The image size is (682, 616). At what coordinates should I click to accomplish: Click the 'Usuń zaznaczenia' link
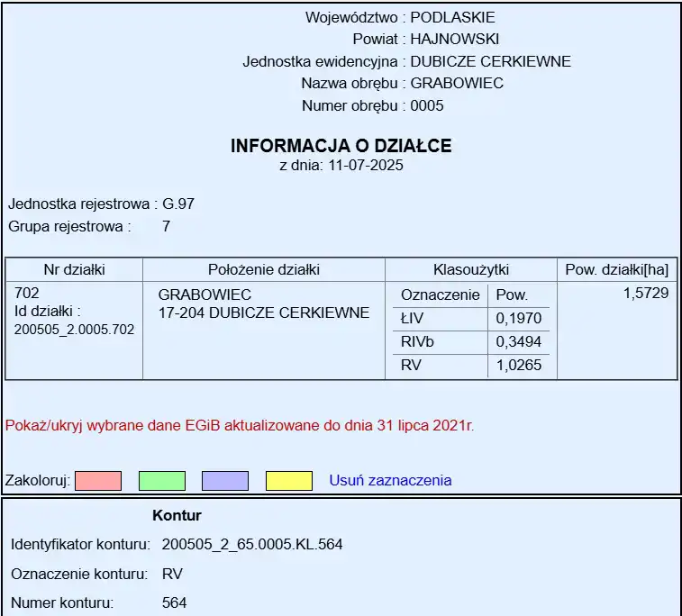[390, 481]
